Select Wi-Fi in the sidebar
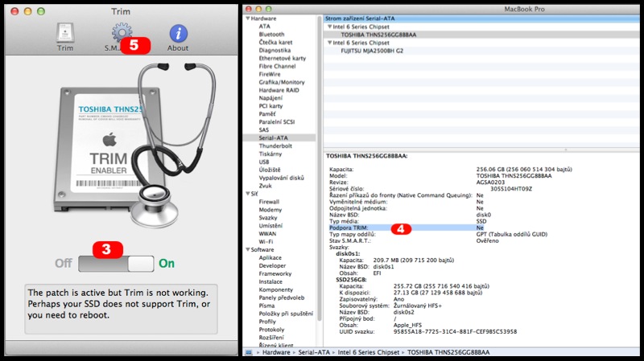 (266, 241)
